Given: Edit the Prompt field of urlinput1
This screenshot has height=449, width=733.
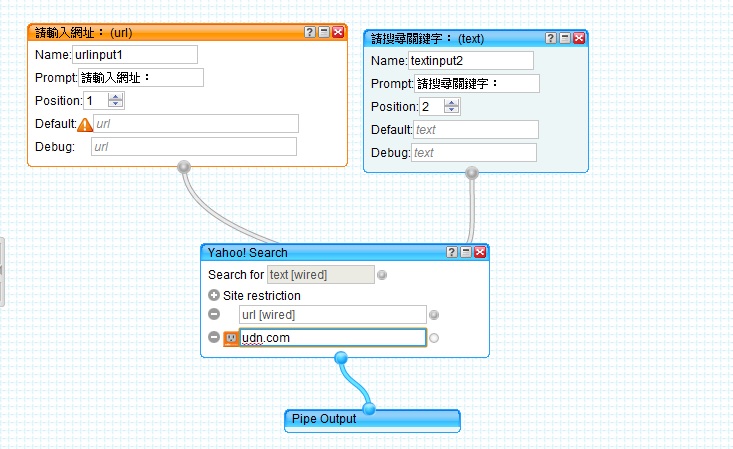Looking at the screenshot, I should tap(141, 77).
